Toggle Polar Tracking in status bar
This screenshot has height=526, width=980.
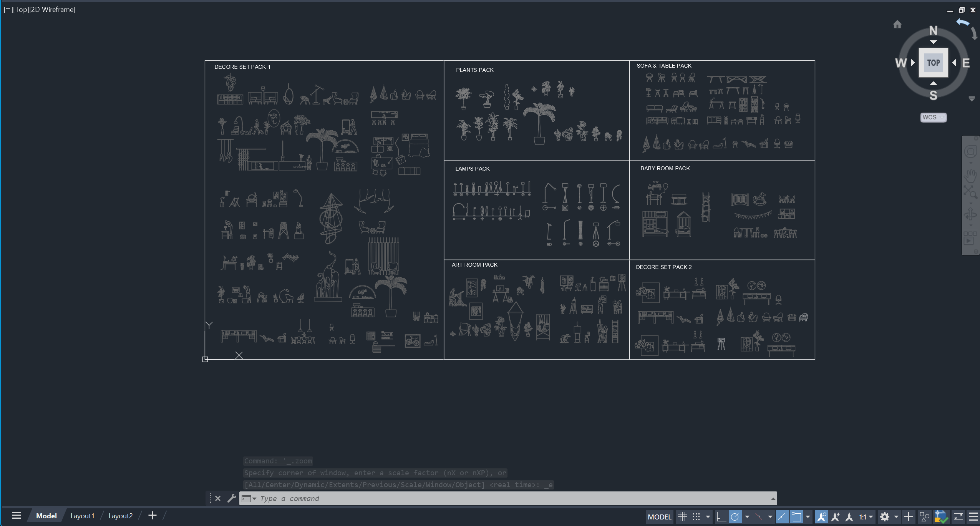pyautogui.click(x=735, y=517)
